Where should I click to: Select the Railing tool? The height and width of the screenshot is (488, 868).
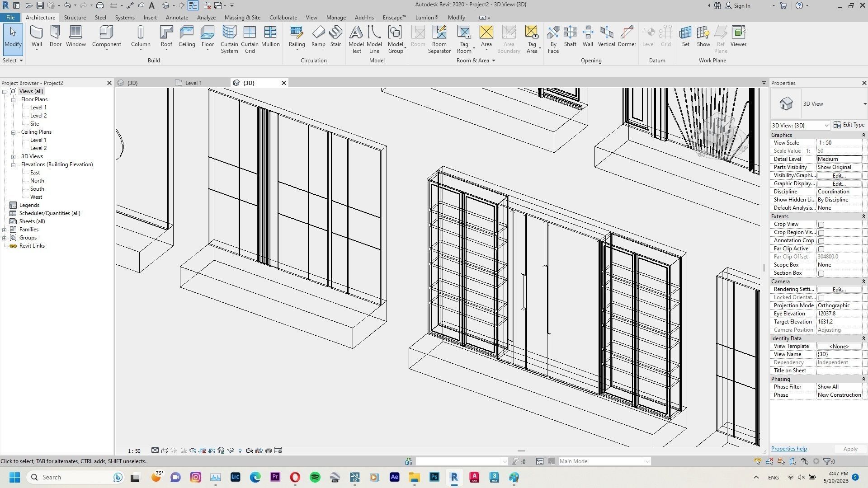(x=297, y=36)
